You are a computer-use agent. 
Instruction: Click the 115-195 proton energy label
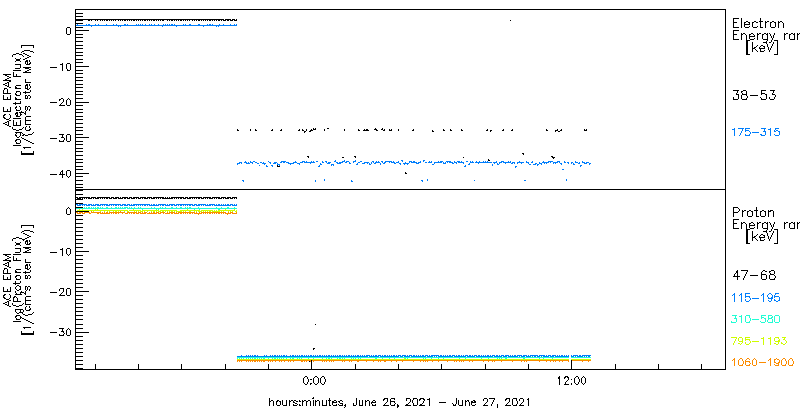pyautogui.click(x=756, y=298)
